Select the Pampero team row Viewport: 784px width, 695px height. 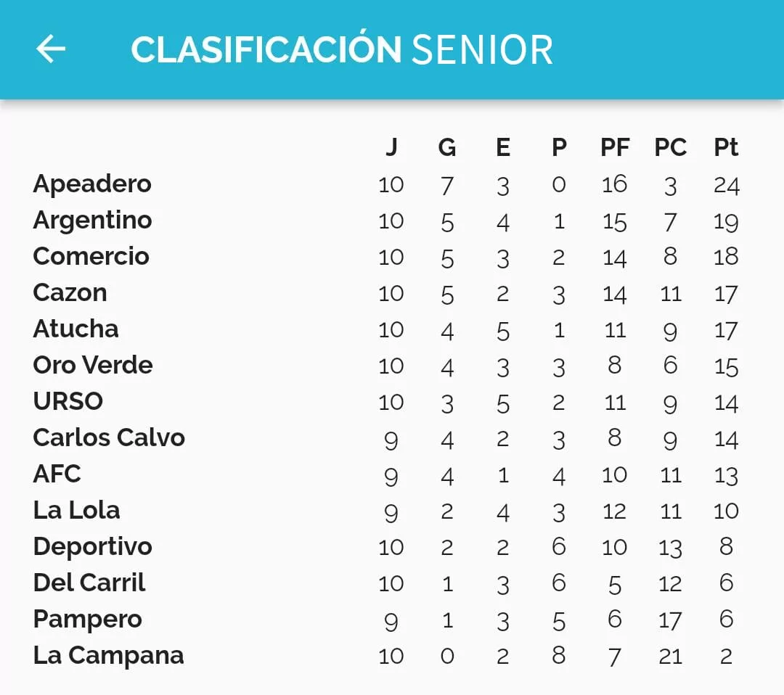87,619
